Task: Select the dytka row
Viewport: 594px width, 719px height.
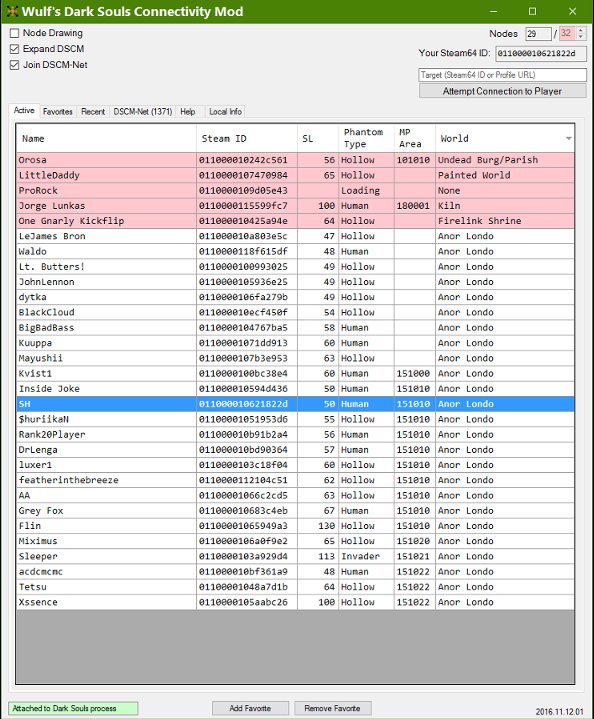Action: point(295,297)
